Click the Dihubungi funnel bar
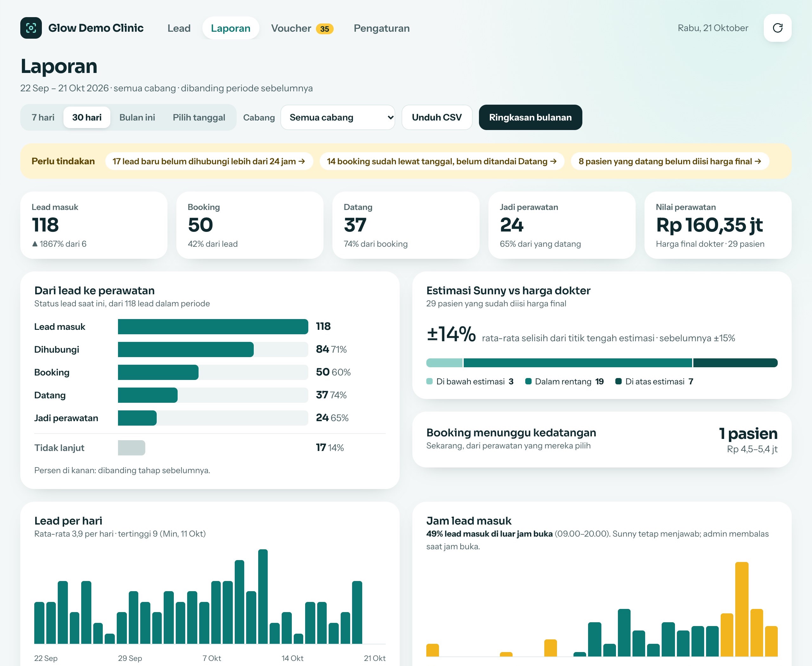Image resolution: width=812 pixels, height=666 pixels. point(186,349)
